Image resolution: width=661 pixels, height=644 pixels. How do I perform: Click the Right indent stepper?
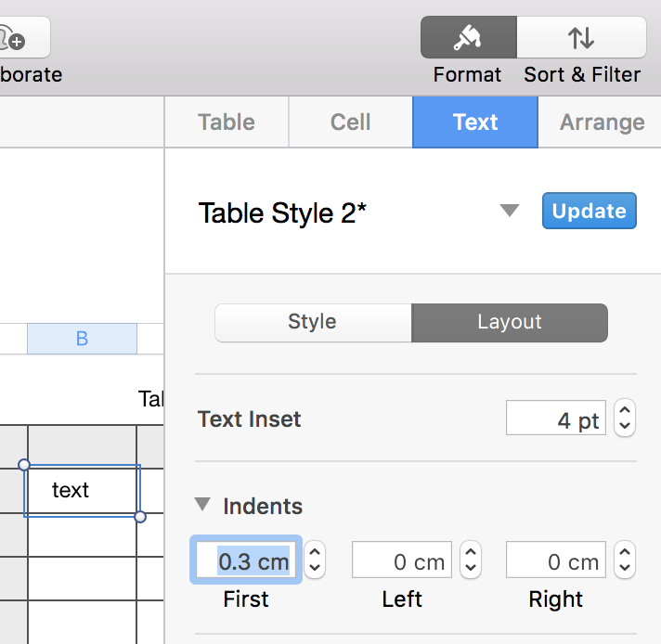tap(625, 560)
